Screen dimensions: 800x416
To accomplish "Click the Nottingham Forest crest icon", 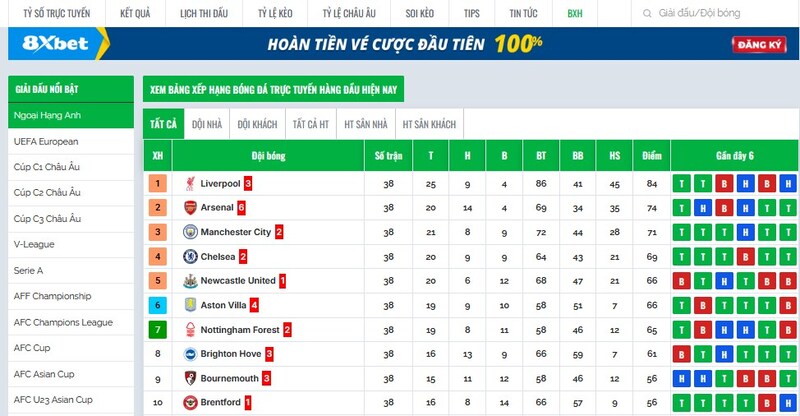I will point(189,330).
